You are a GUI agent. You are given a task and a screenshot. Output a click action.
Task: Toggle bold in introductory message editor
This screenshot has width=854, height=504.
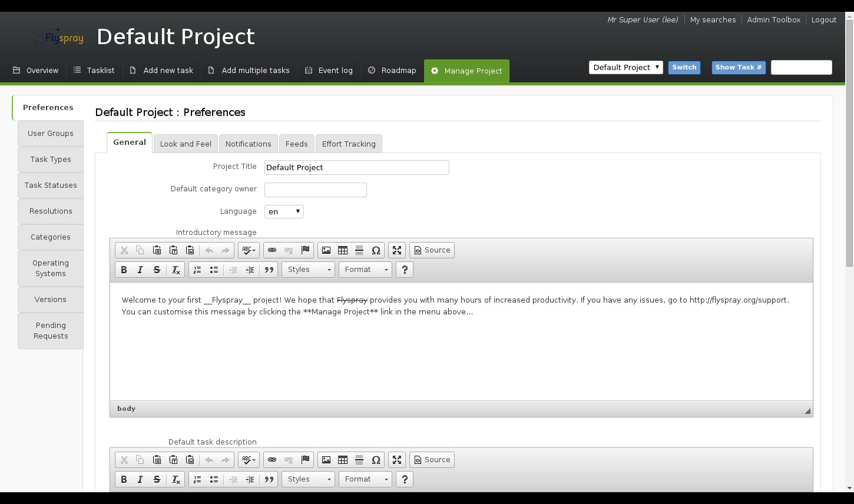pyautogui.click(x=124, y=270)
